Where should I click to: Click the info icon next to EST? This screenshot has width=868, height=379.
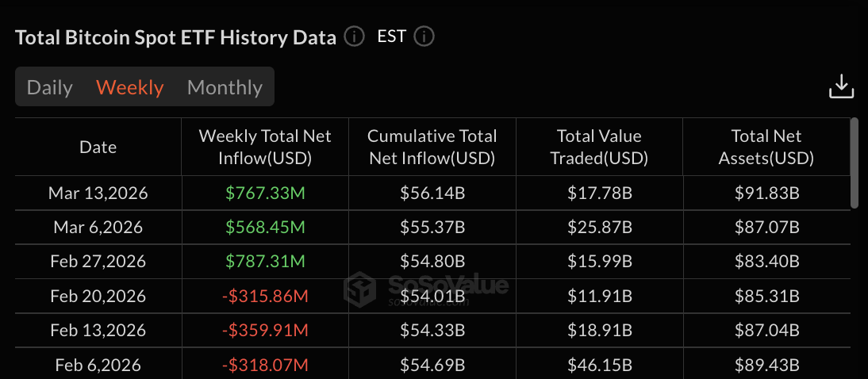coord(424,37)
